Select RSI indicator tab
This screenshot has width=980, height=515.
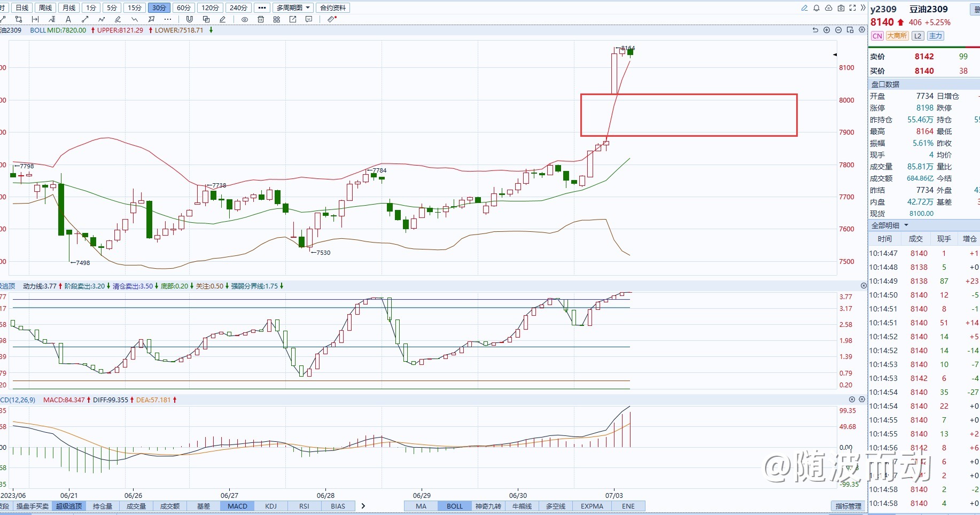pyautogui.click(x=304, y=506)
